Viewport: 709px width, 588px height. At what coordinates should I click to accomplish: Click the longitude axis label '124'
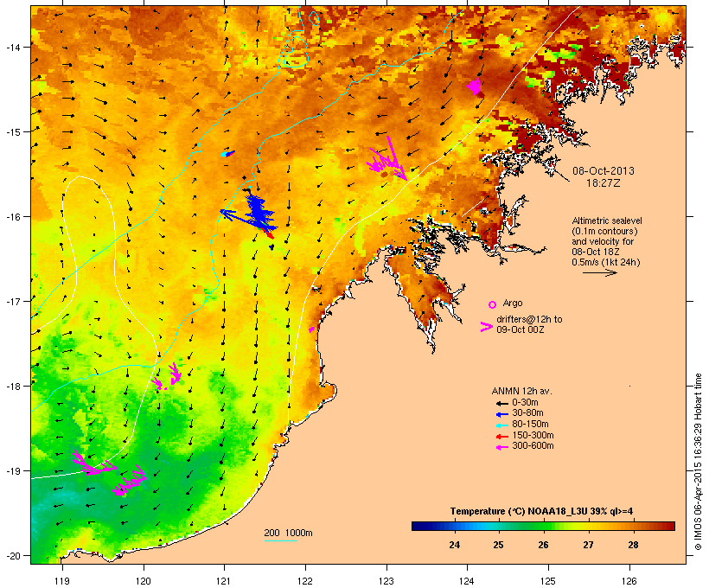point(467,581)
